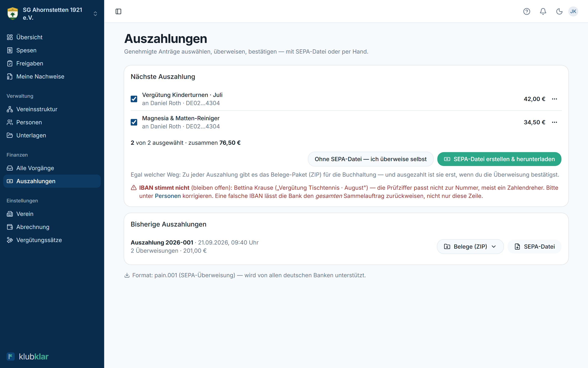Select Auszahlungen in sidebar

coord(52,181)
